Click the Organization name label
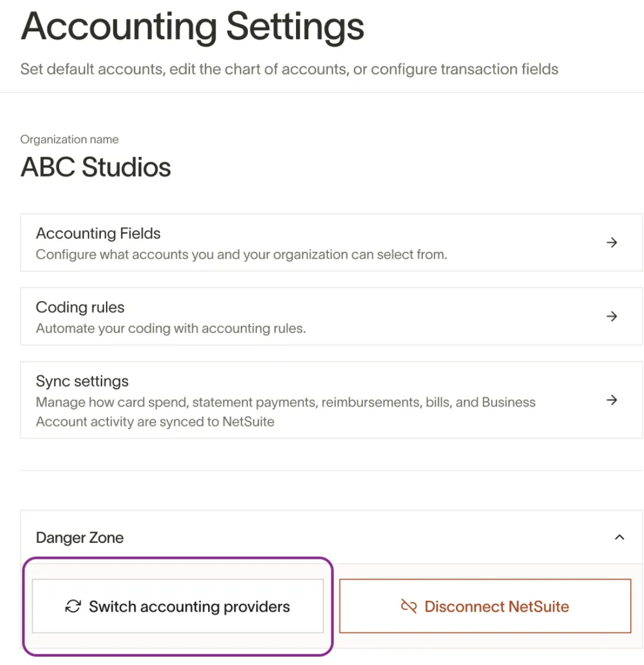The height and width of the screenshot is (665, 644). (x=69, y=139)
